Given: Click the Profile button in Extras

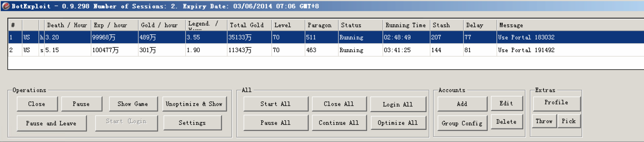Looking at the screenshot, I should (557, 102).
